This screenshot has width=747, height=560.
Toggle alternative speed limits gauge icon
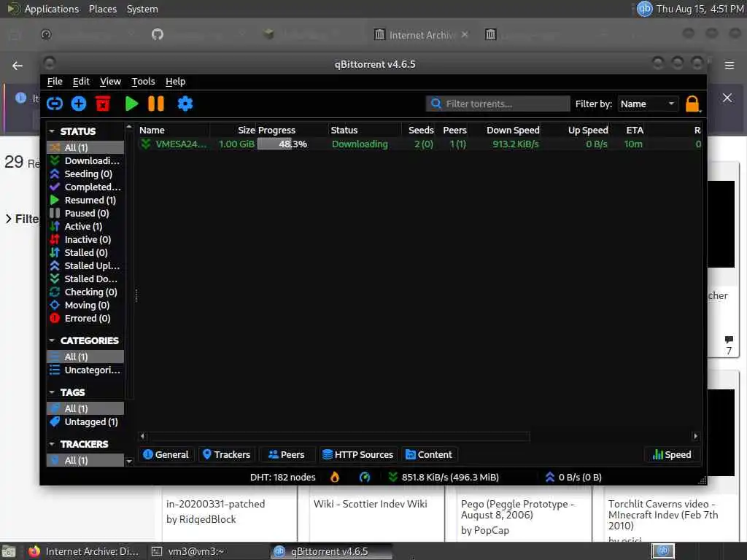pos(365,477)
